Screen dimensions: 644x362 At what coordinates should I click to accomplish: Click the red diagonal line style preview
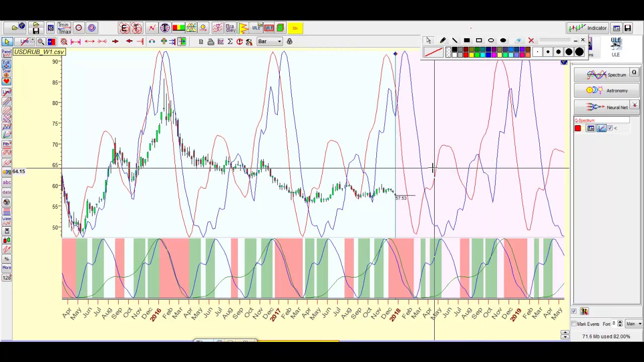434,52
